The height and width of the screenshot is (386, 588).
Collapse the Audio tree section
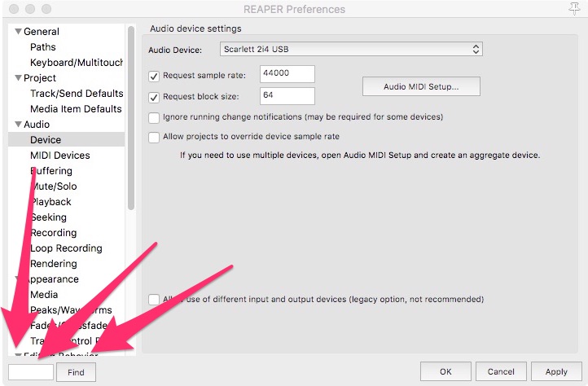tap(18, 124)
